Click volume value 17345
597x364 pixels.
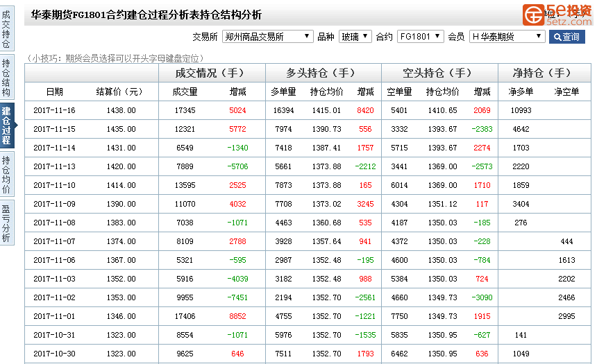coord(185,110)
